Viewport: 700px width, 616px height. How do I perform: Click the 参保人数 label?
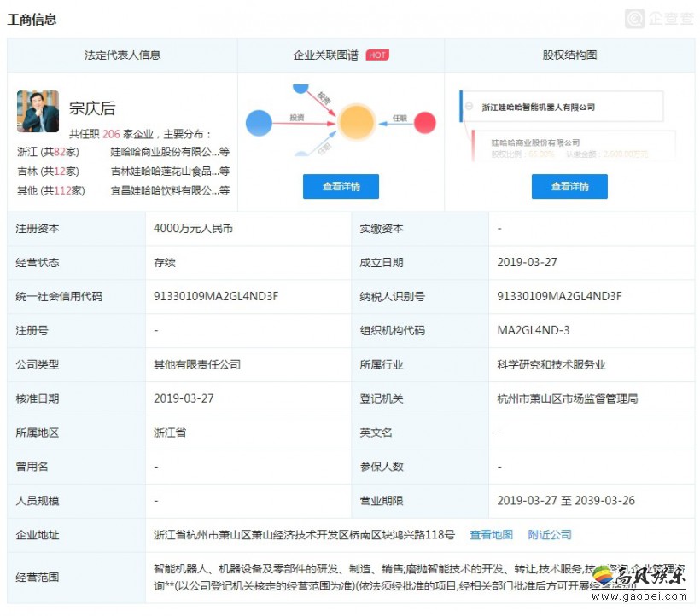tap(382, 467)
